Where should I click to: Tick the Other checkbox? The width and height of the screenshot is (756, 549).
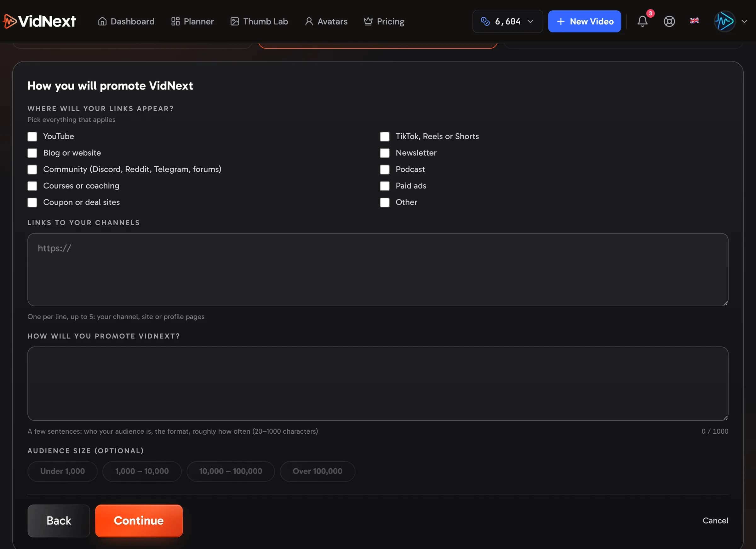[x=385, y=202]
